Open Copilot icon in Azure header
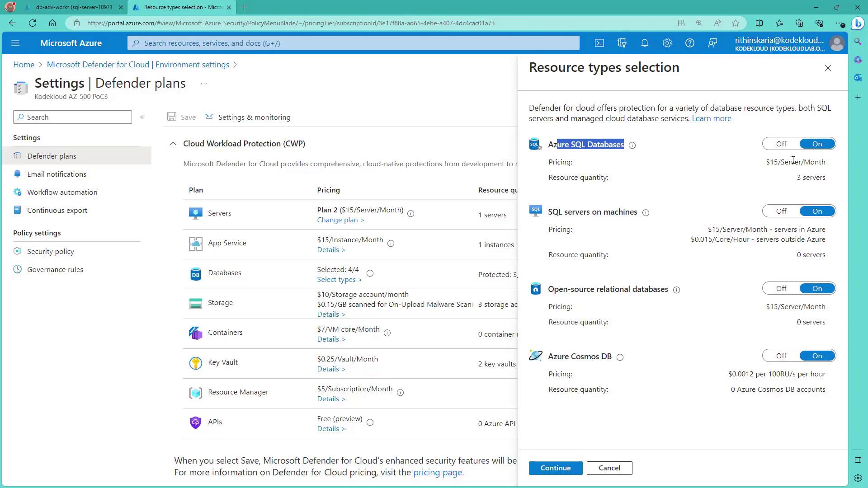 [622, 43]
